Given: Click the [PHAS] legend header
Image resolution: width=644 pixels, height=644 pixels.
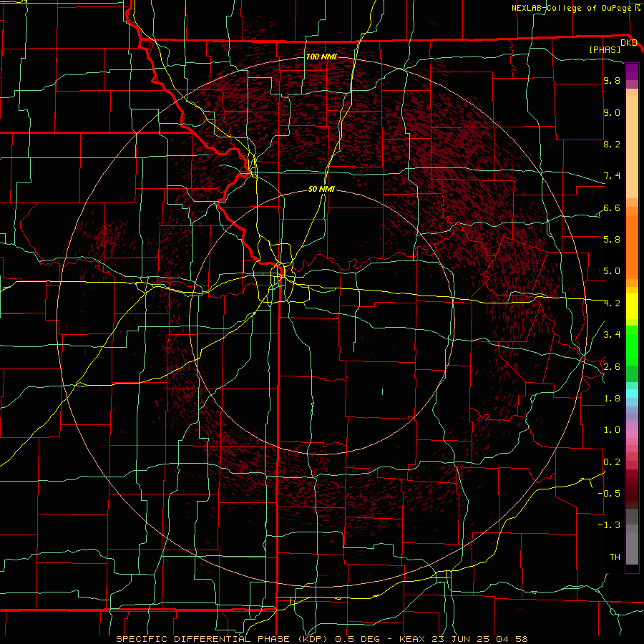Looking at the screenshot, I should pos(605,49).
